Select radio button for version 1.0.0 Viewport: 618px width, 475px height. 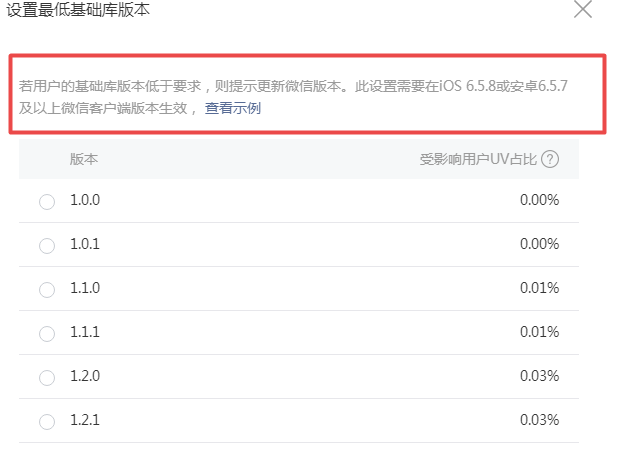[47, 202]
